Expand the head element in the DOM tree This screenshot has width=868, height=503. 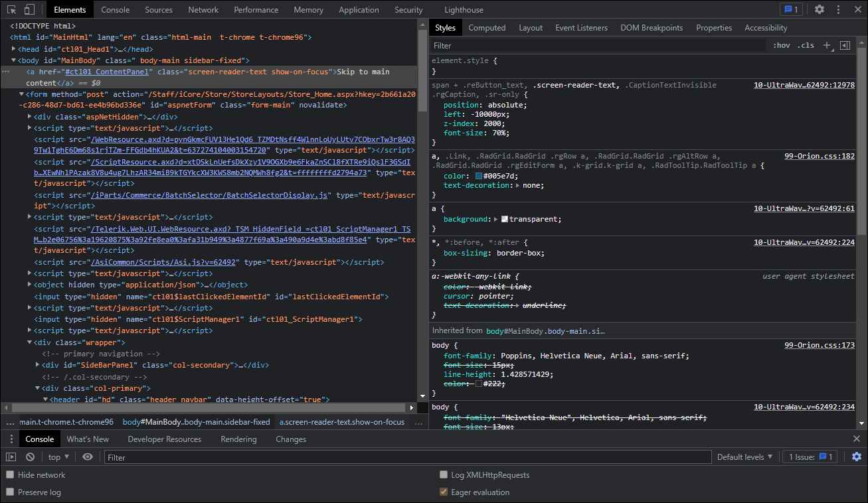pos(15,48)
